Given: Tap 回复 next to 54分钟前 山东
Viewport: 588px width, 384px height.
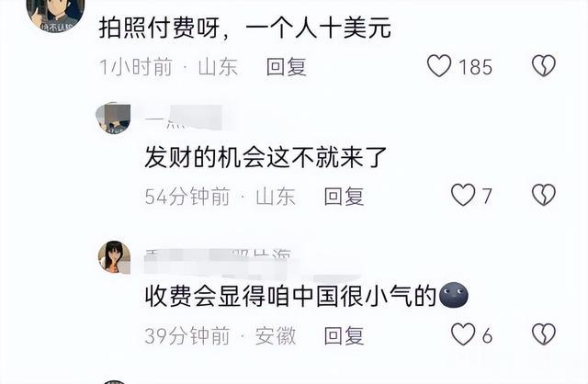Looking at the screenshot, I should pyautogui.click(x=344, y=196).
